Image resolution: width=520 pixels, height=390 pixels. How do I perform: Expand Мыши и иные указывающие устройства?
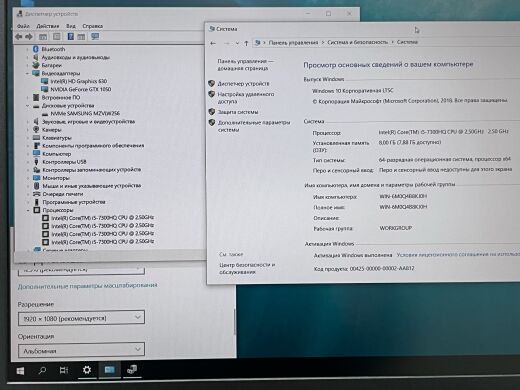[x=27, y=186]
